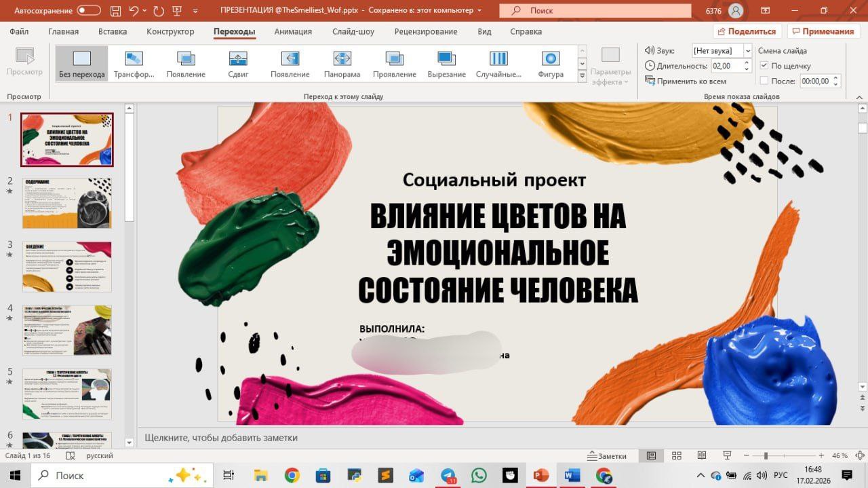Open WhatsApp from the taskbar
Screen dimensions: 868x488
pyautogui.click(x=479, y=475)
